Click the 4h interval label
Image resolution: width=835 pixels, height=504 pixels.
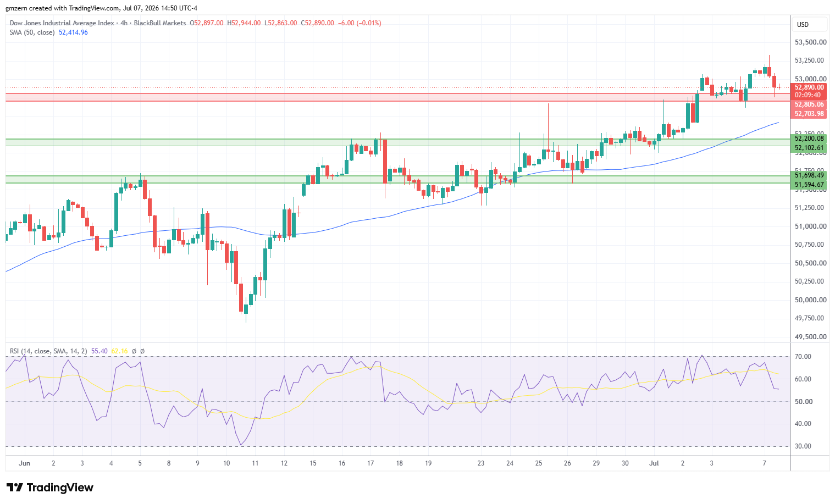(124, 23)
